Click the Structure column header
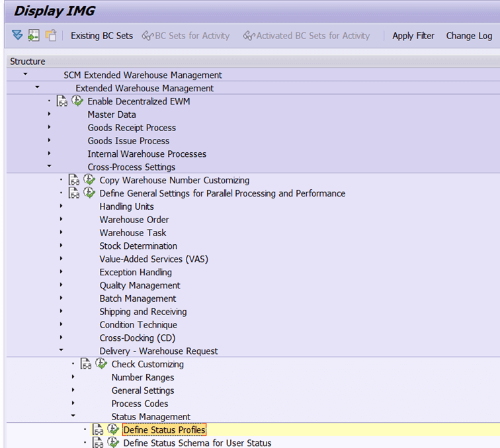The image size is (500, 448). pyautogui.click(x=28, y=62)
